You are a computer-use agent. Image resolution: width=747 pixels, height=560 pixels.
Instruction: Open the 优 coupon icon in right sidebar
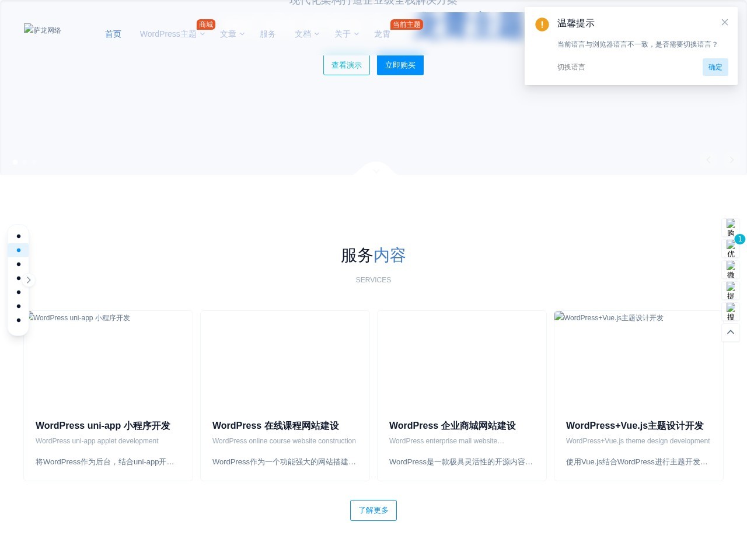coord(731,249)
